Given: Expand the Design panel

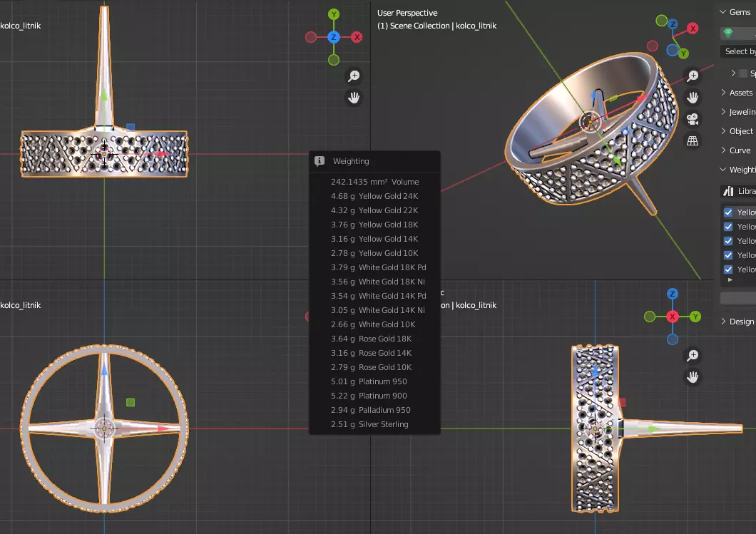Looking at the screenshot, I should click(x=723, y=322).
